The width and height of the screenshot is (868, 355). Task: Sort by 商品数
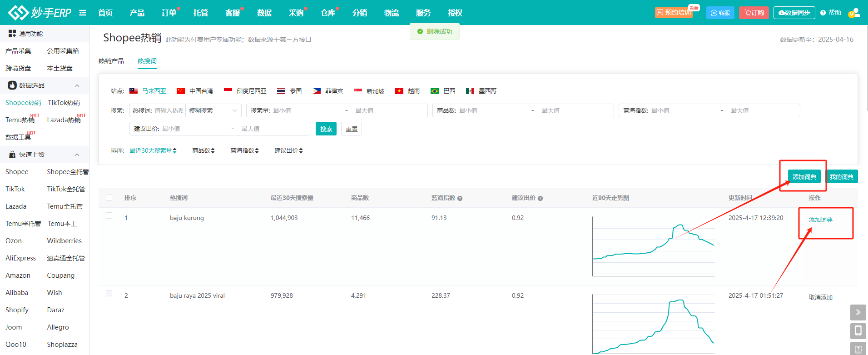[x=203, y=150]
